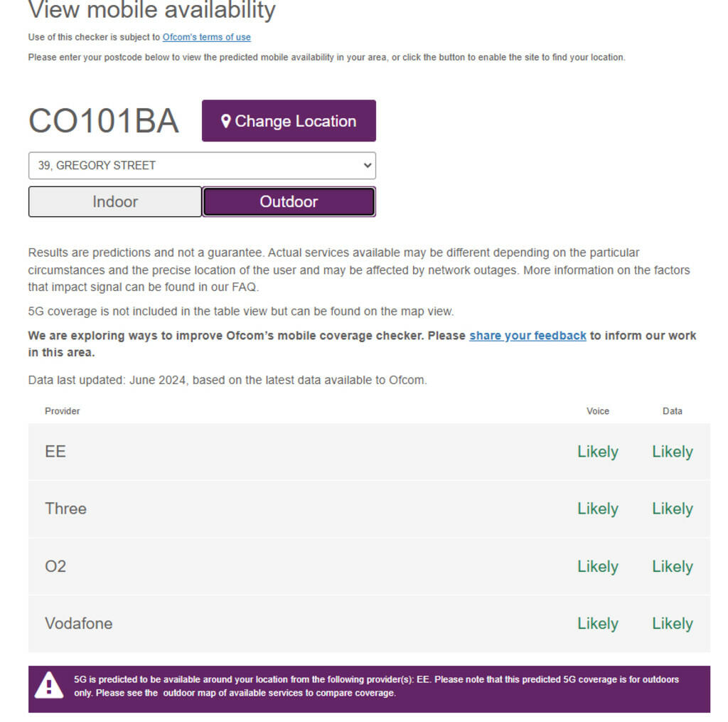This screenshot has width=728, height=722.
Task: Click the Data column header
Action: click(672, 411)
